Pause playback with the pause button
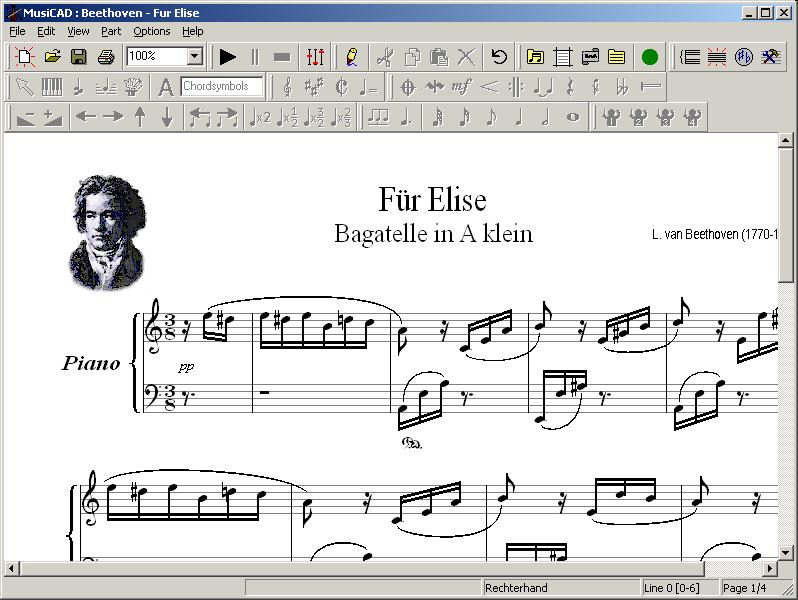 click(255, 56)
